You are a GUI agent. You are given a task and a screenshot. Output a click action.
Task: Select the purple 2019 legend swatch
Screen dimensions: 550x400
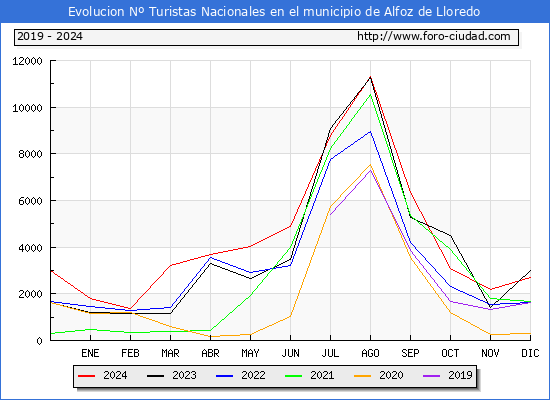[x=432, y=376]
